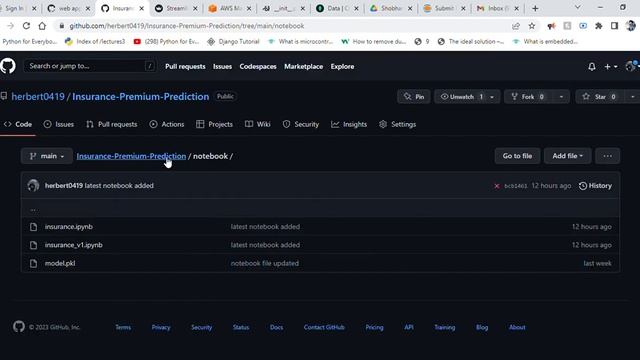The width and height of the screenshot is (640, 360).
Task: Open the herbert0419 owner link in title
Action: 38,97
